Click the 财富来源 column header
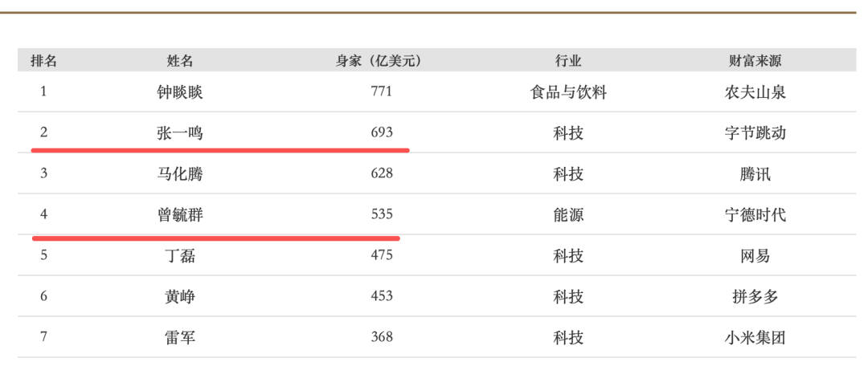This screenshot has height=366, width=868. (x=755, y=61)
